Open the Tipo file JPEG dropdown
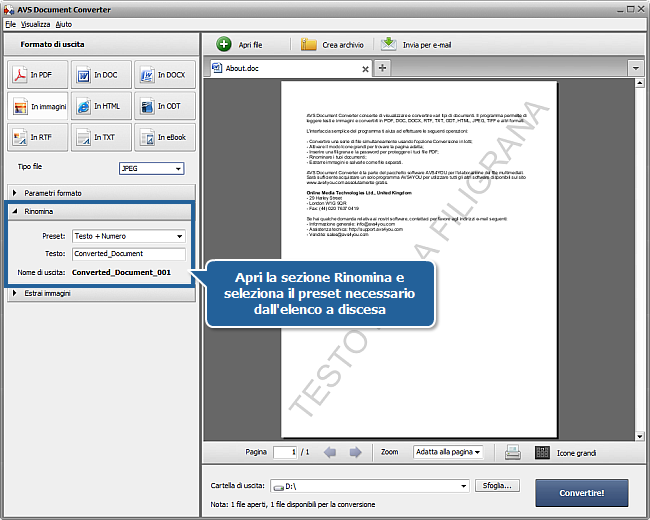The height and width of the screenshot is (520, 650). pos(151,169)
